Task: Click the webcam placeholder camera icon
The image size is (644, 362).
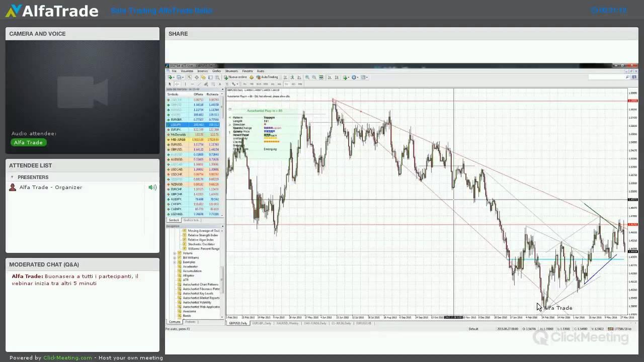Action: coord(82,92)
